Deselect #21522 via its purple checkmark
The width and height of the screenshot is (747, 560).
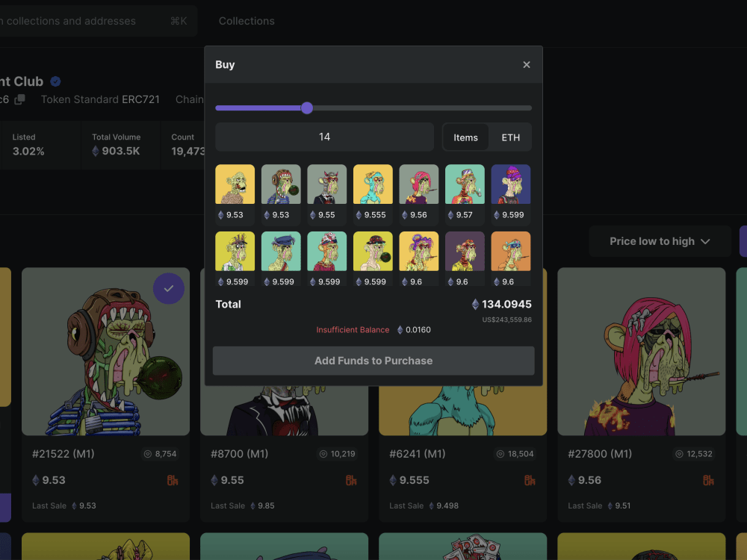(x=169, y=288)
